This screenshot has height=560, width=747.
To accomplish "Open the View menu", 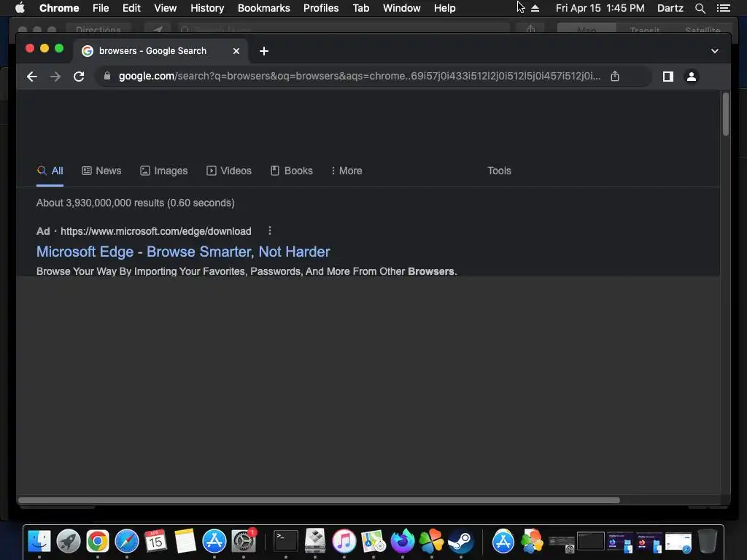I will click(166, 8).
